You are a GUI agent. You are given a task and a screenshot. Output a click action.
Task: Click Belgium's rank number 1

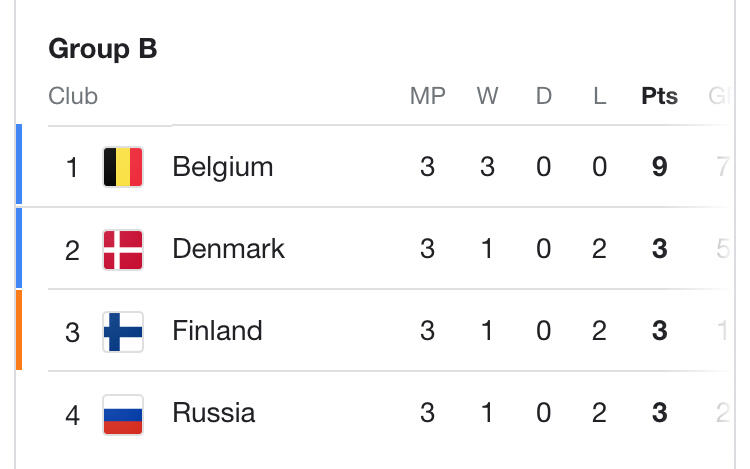pyautogui.click(x=72, y=167)
